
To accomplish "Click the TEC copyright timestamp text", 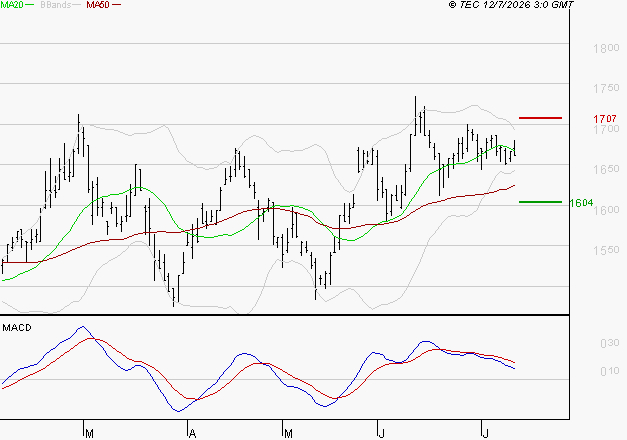I will (x=511, y=5).
